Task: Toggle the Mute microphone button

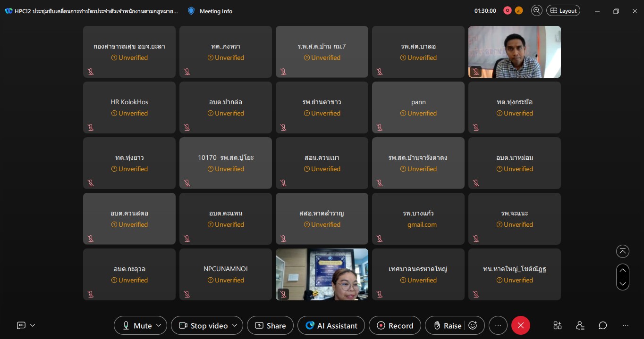Action: (137, 325)
